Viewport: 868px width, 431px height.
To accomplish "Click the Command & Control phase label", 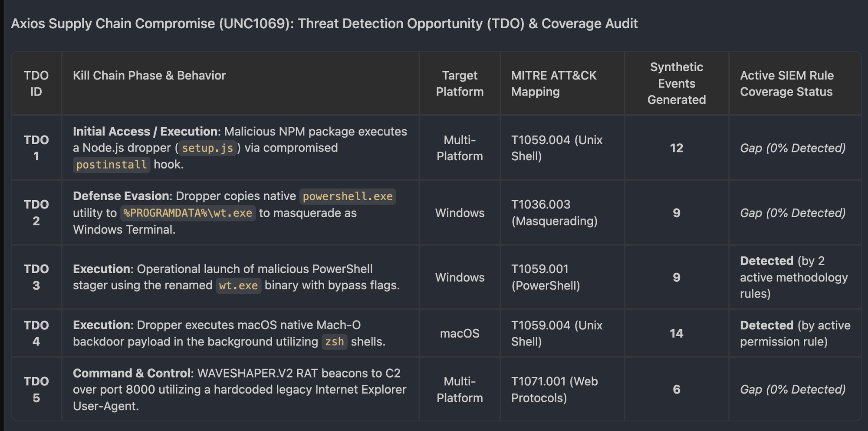I will point(132,373).
